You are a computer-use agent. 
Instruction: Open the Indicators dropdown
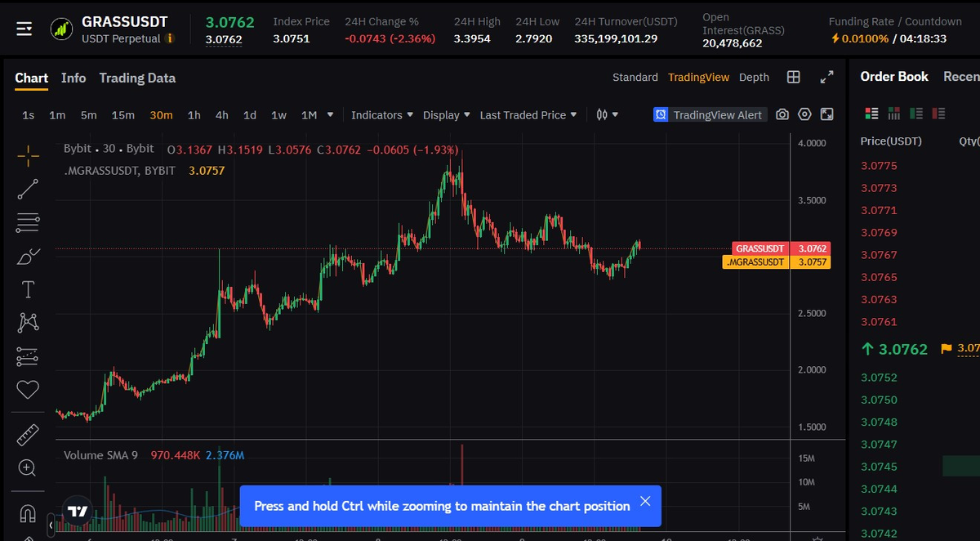click(x=382, y=115)
